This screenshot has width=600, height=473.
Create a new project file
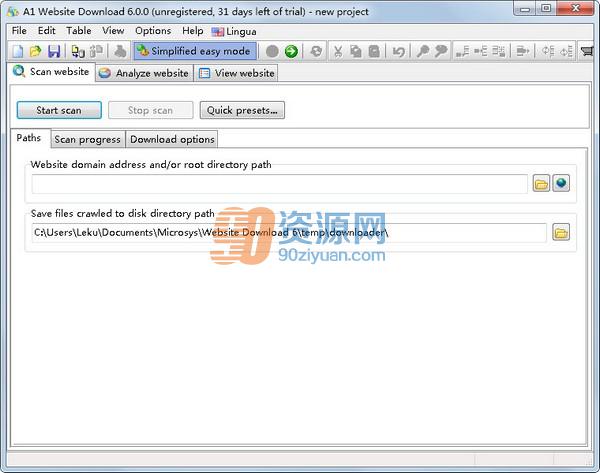[18, 51]
